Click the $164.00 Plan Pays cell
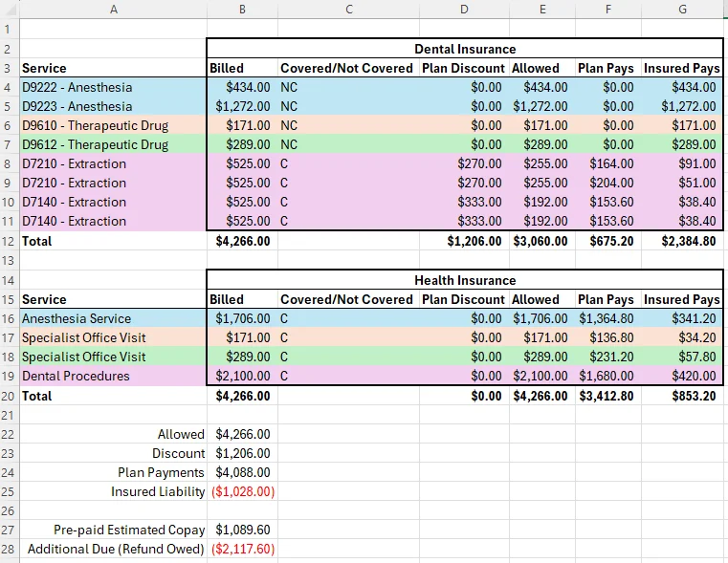This screenshot has width=728, height=563. point(608,163)
